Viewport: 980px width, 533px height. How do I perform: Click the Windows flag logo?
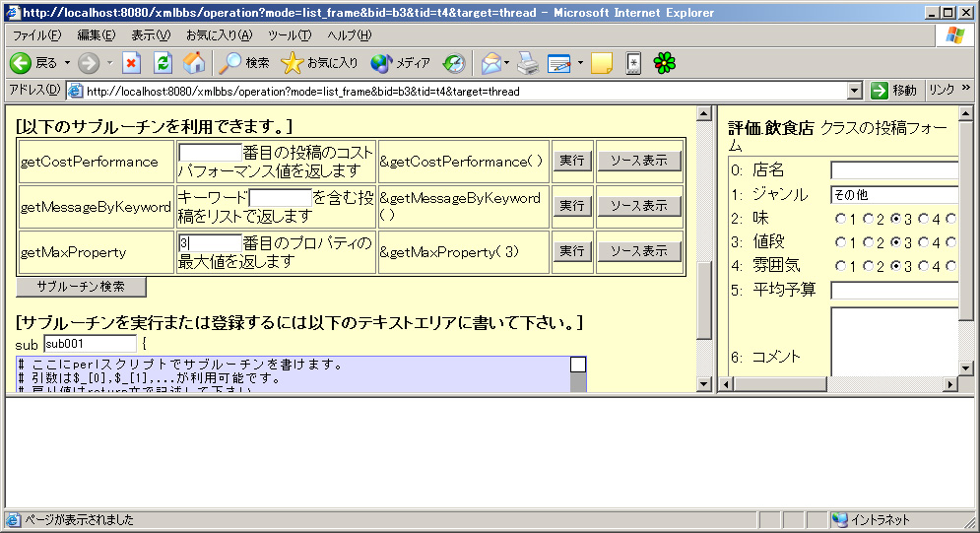pos(955,35)
